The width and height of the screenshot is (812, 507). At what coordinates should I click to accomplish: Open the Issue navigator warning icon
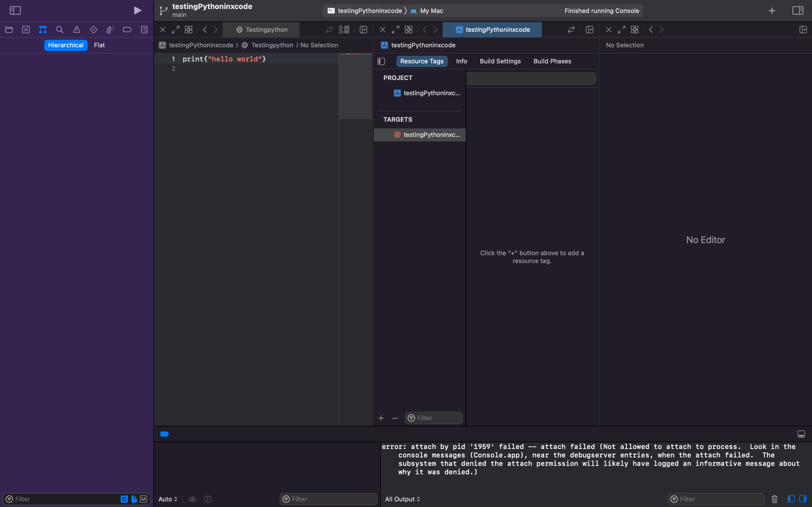tap(76, 30)
